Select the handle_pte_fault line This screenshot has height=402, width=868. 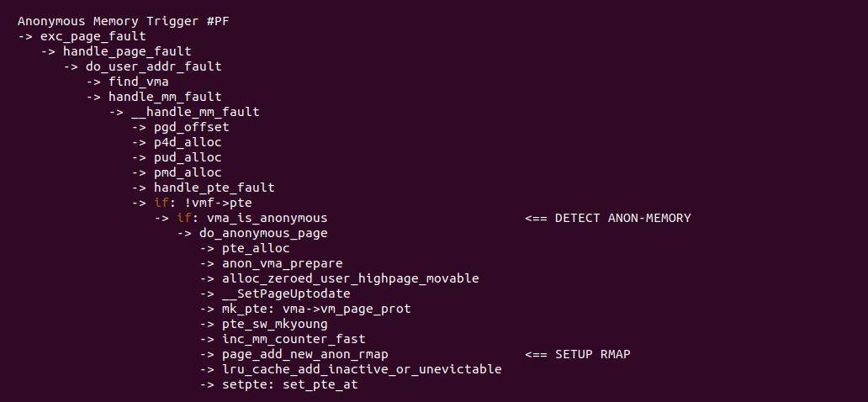pyautogui.click(x=214, y=188)
